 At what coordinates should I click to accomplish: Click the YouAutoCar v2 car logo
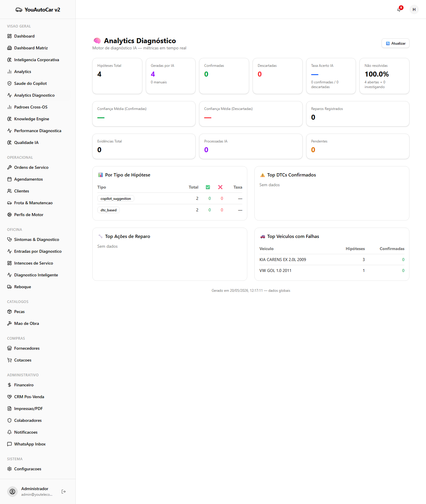point(19,10)
